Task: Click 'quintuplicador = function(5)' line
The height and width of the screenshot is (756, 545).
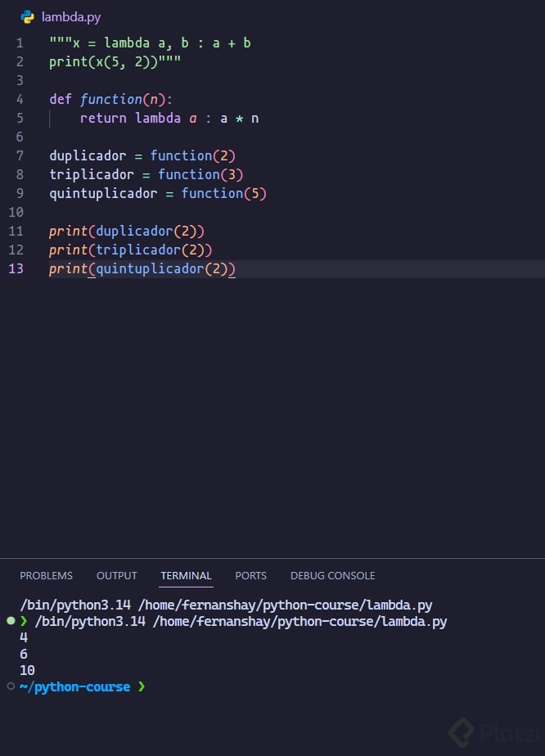Action: 158,194
